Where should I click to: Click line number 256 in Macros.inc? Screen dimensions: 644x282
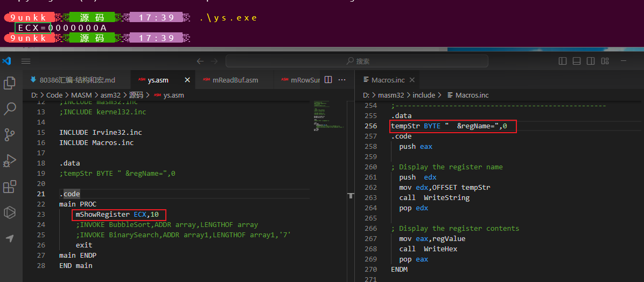coord(370,126)
